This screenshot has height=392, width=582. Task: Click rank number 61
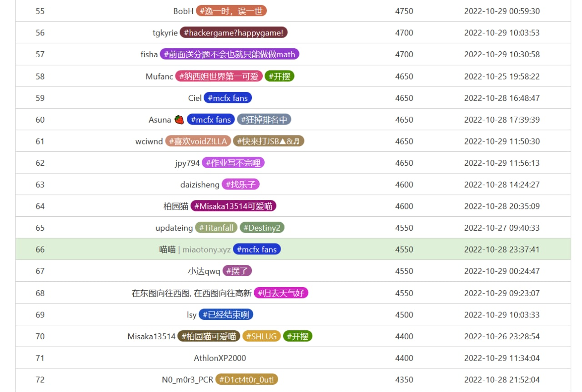tap(40, 141)
